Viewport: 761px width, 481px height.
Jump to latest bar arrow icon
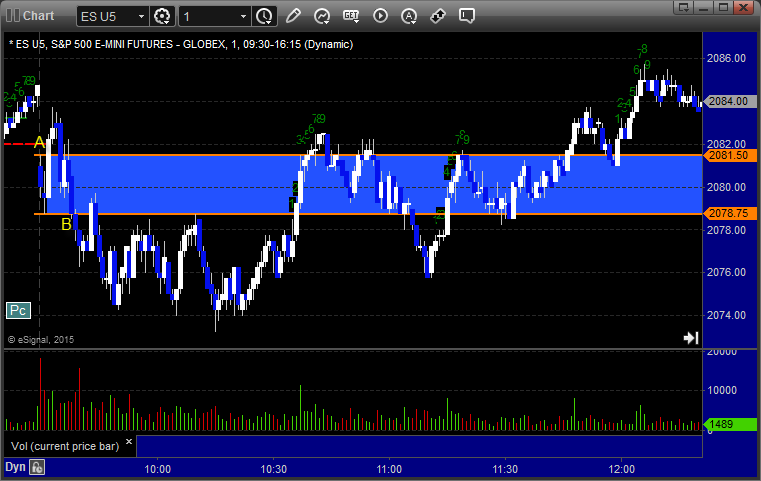coord(691,338)
